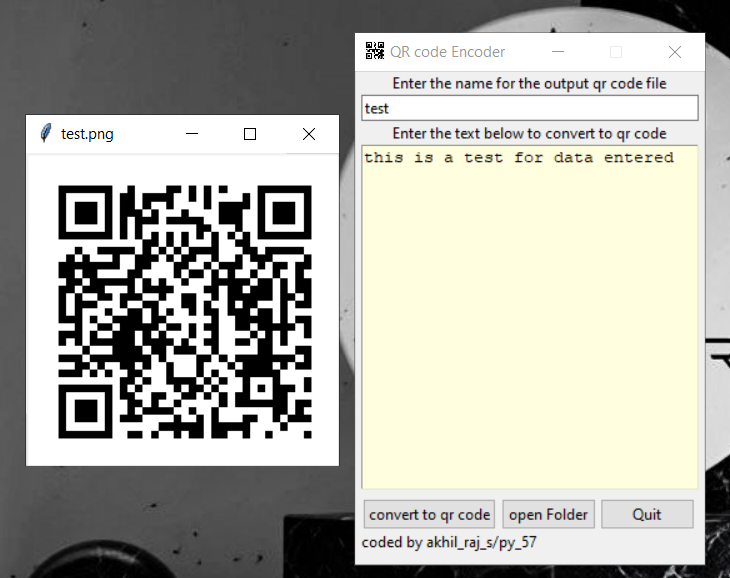Click the 'QR code Encoder' window title

[x=447, y=52]
